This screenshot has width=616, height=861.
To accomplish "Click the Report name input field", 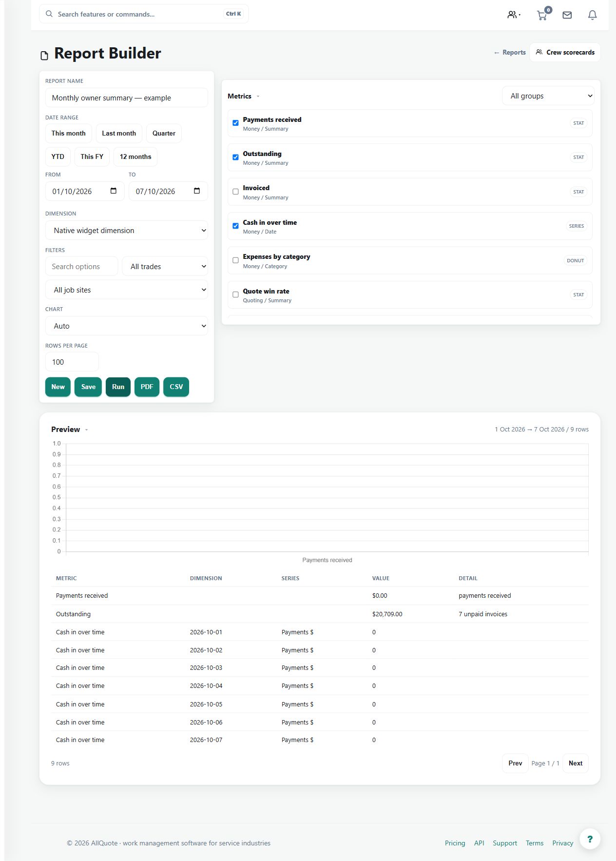I will click(x=127, y=98).
